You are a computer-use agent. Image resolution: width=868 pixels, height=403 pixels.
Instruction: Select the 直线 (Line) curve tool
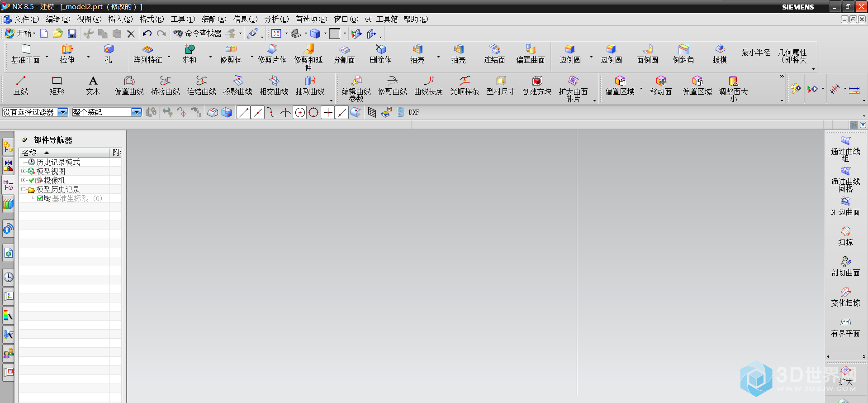point(21,86)
